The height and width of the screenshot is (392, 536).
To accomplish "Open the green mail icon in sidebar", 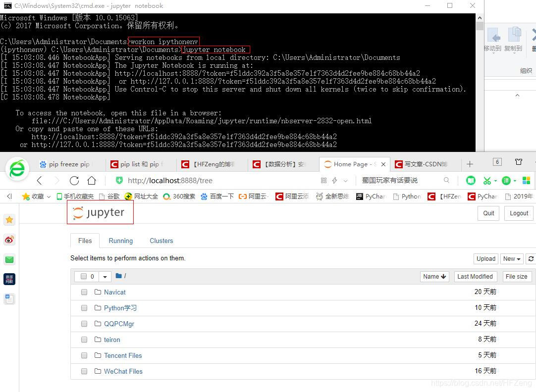I will tap(9, 259).
